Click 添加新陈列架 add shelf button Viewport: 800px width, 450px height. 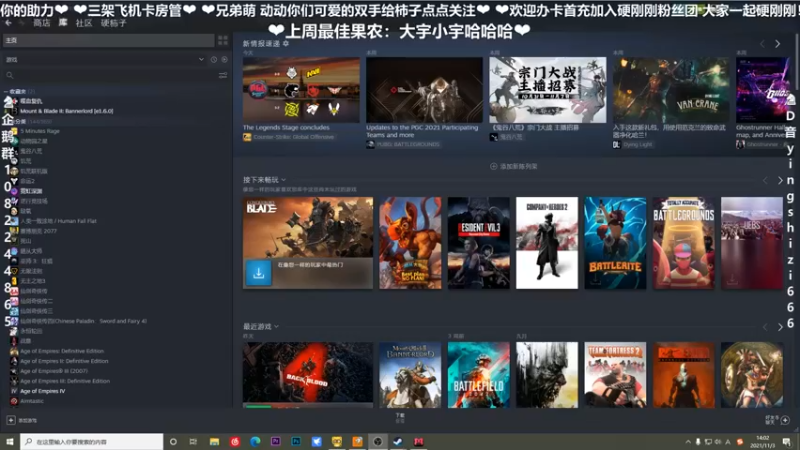click(x=514, y=166)
